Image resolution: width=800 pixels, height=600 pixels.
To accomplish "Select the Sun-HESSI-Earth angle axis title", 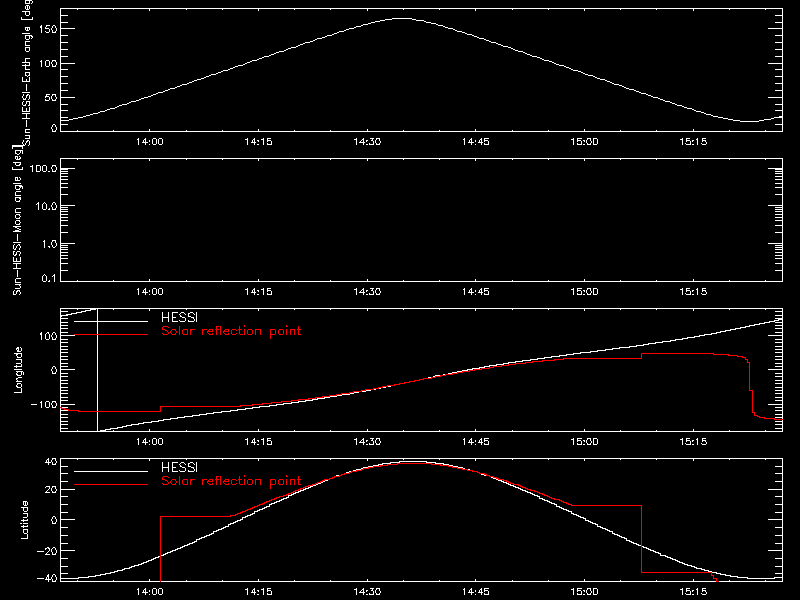I will [x=26, y=72].
